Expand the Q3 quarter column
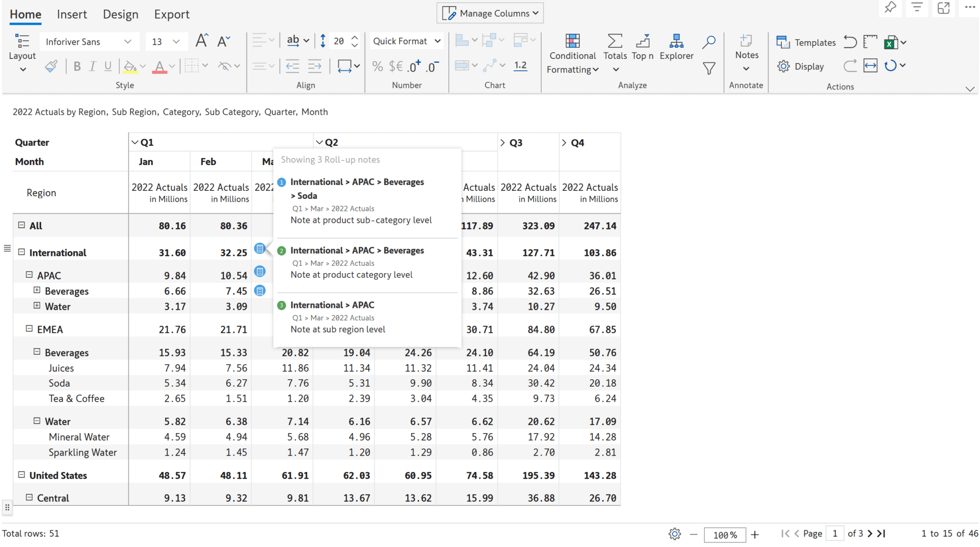This screenshot has height=547, width=980. 502,142
